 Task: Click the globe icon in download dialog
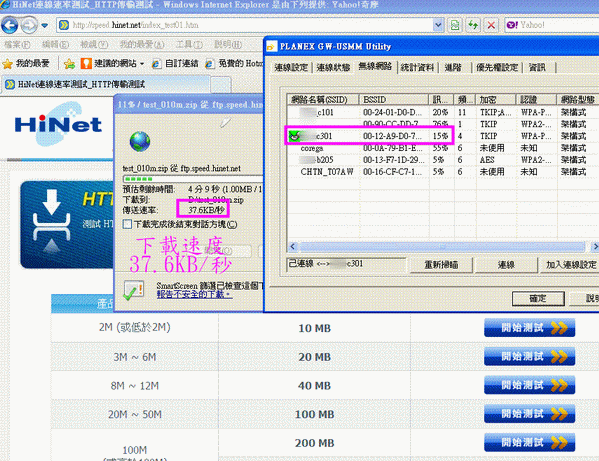139,142
